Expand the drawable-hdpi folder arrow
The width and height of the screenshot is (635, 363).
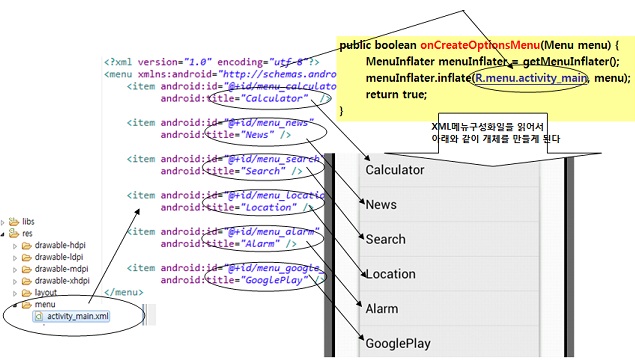tap(15, 246)
